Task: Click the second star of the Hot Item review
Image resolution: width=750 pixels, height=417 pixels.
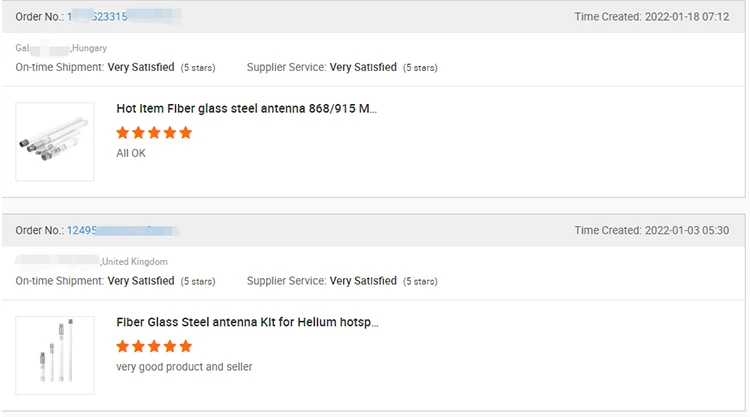Action: tap(138, 133)
